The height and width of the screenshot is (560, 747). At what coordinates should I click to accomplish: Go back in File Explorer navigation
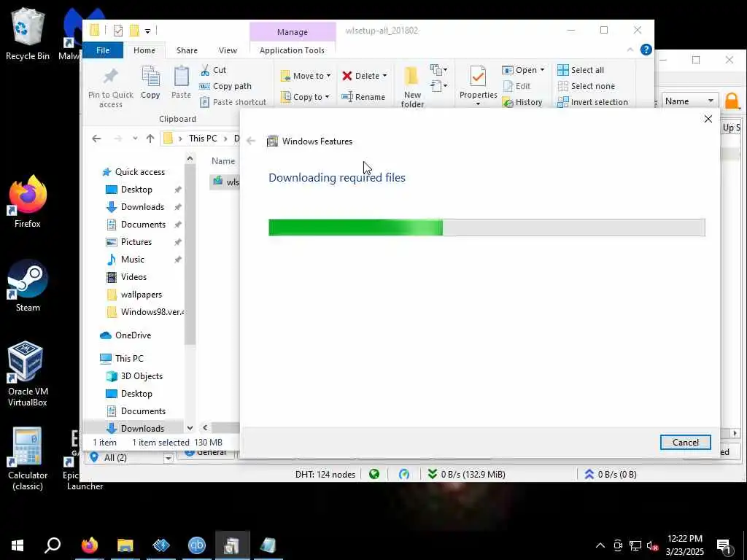coord(97,139)
